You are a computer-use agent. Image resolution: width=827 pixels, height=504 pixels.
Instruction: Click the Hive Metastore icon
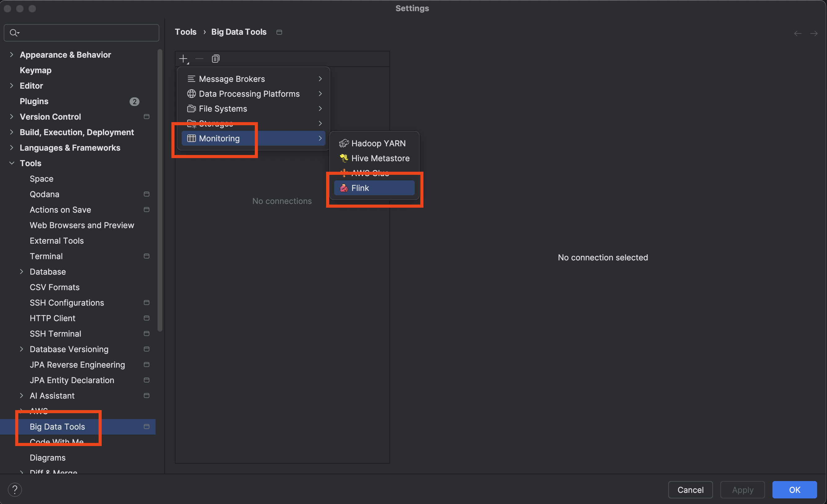[343, 158]
